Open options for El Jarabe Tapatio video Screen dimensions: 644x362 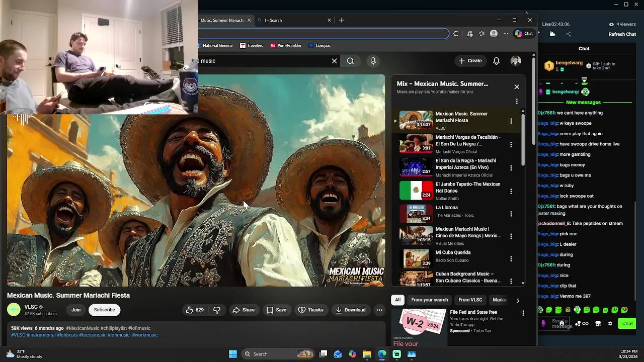(x=511, y=191)
